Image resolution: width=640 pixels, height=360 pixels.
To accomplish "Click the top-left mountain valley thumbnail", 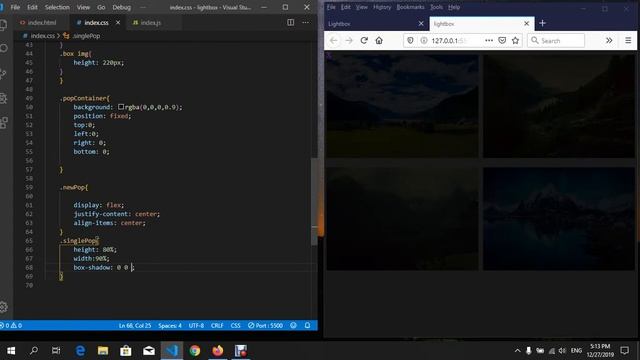I will [x=402, y=106].
